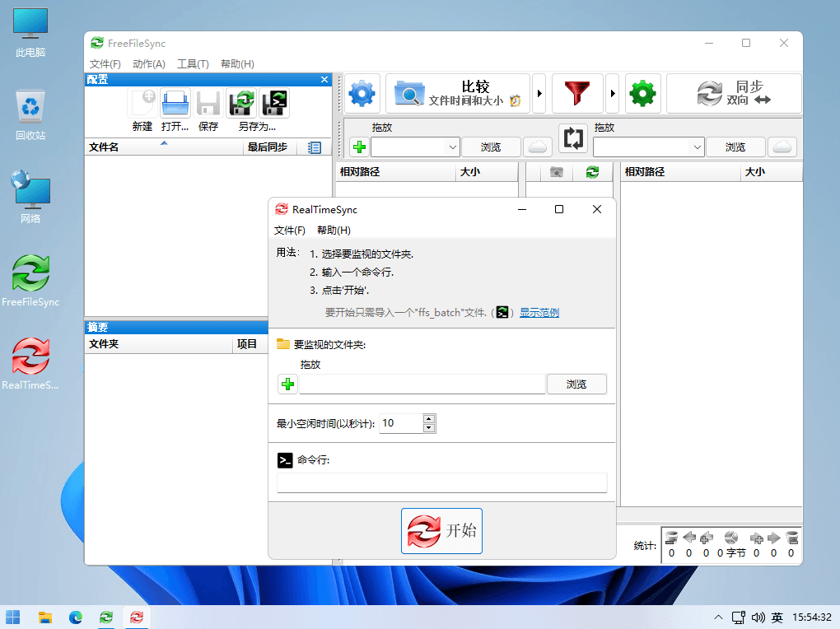Open FreeFileSync 动作(A) menu
Viewport: 840px width, 629px height.
(149, 63)
